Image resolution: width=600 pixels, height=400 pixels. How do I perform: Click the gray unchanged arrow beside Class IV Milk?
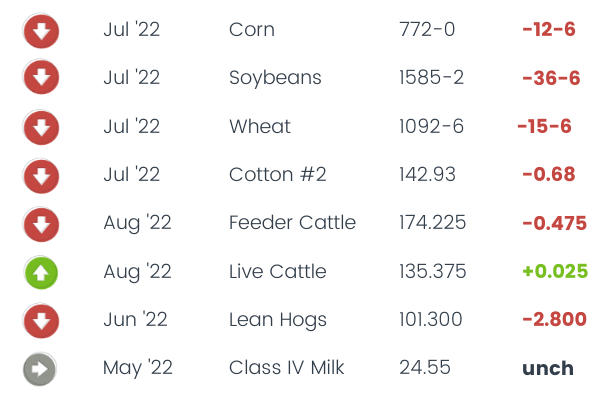pyautogui.click(x=41, y=368)
